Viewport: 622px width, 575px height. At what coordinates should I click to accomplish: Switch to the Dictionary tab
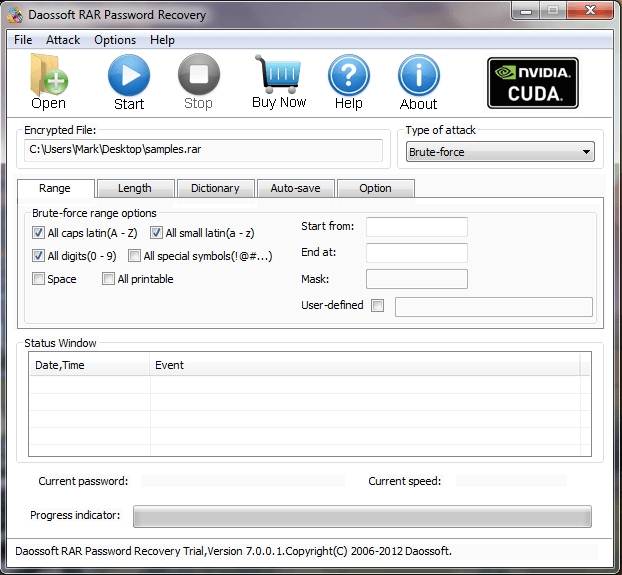coord(215,188)
